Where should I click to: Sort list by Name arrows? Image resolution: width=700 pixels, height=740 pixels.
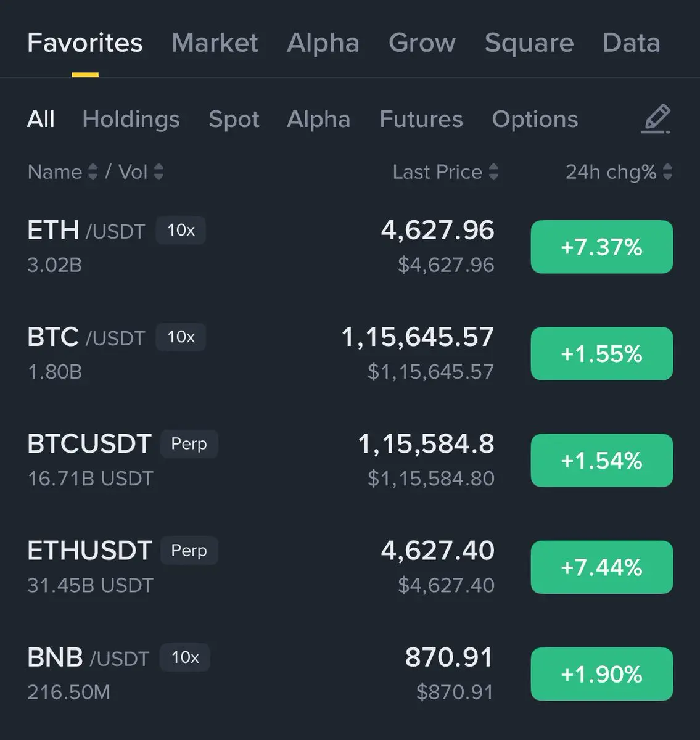pos(93,171)
